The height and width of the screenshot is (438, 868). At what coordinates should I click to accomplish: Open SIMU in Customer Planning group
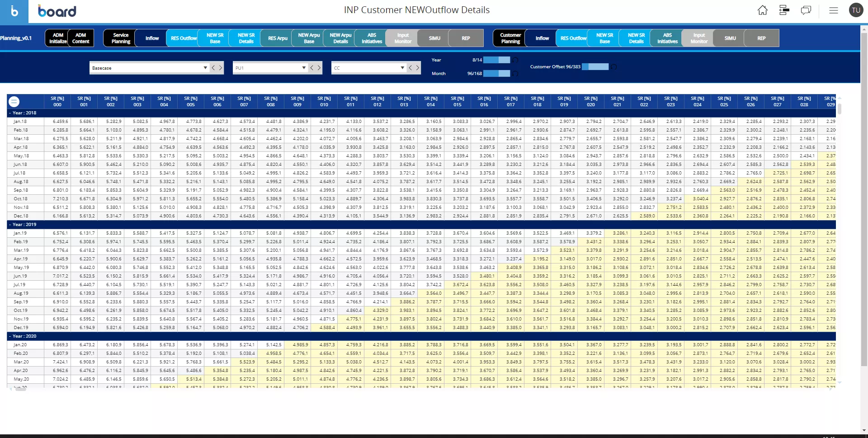[730, 38]
